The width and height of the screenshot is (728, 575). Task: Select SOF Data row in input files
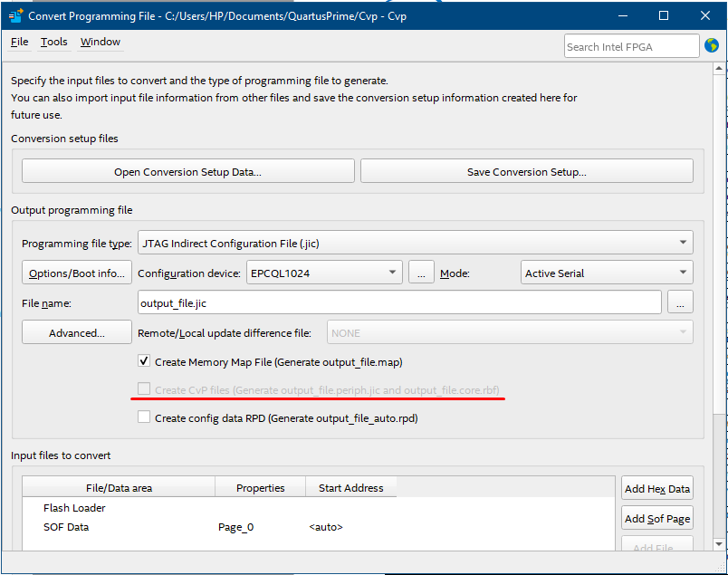tap(66, 527)
